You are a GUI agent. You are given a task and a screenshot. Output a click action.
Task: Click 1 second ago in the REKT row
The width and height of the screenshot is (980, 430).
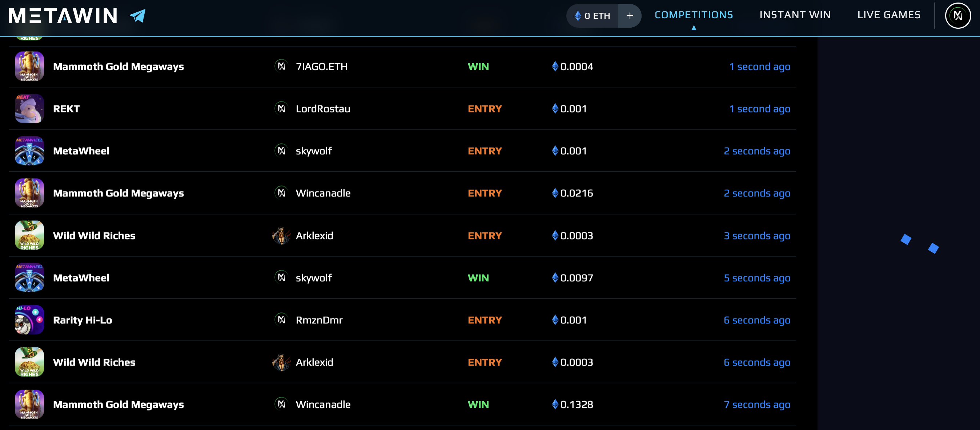coord(759,109)
